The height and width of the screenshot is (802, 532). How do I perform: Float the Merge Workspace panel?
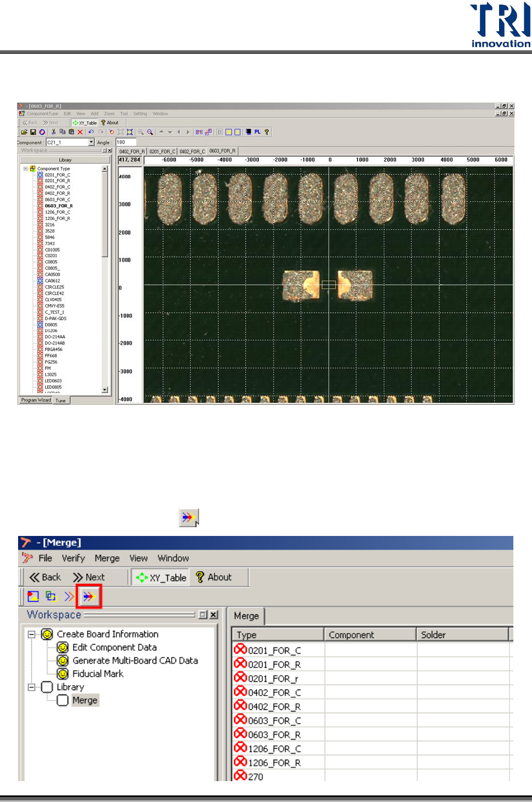coord(203,615)
